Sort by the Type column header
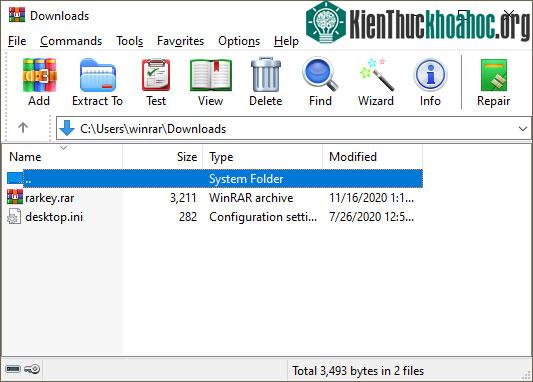This screenshot has height=382, width=533. pos(262,157)
